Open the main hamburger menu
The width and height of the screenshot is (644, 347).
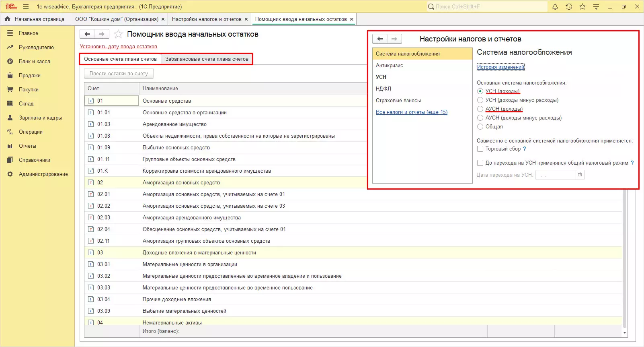[26, 6]
